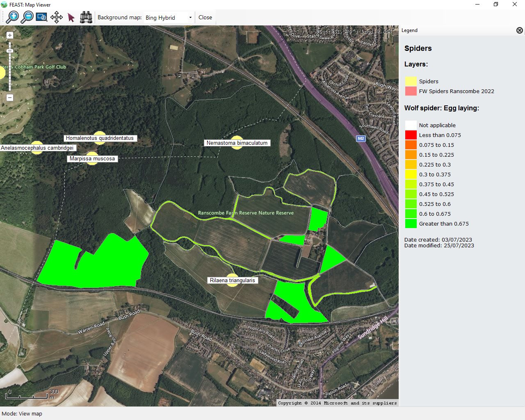Open the binoculars Find tool

point(86,17)
